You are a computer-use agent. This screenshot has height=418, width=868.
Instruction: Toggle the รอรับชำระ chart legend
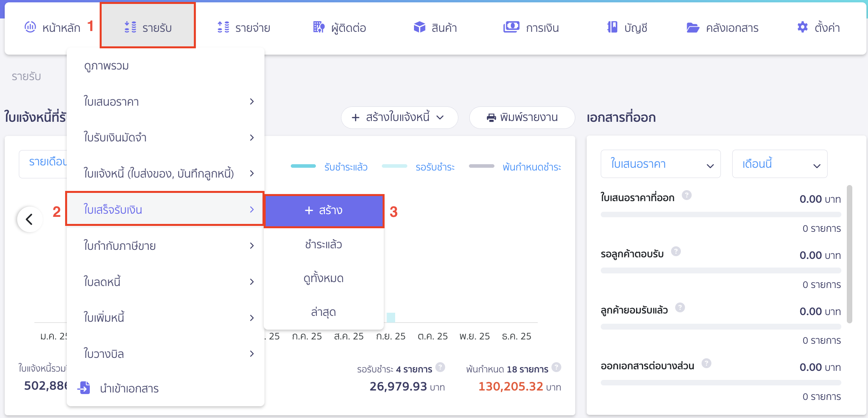click(419, 166)
